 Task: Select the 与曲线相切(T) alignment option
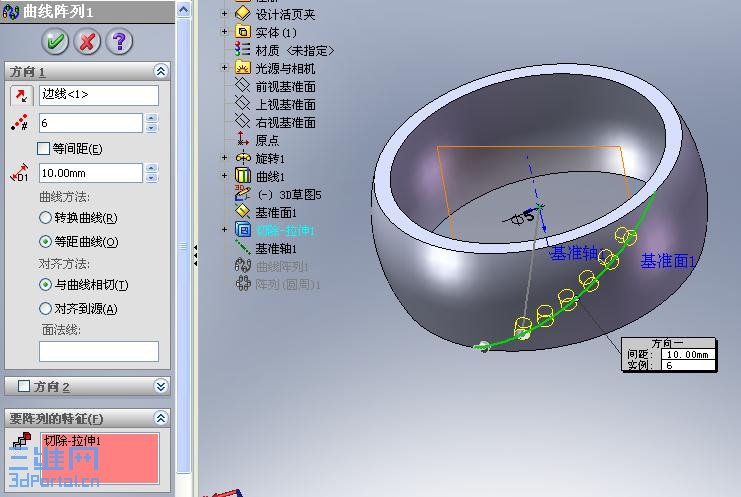coord(45,285)
